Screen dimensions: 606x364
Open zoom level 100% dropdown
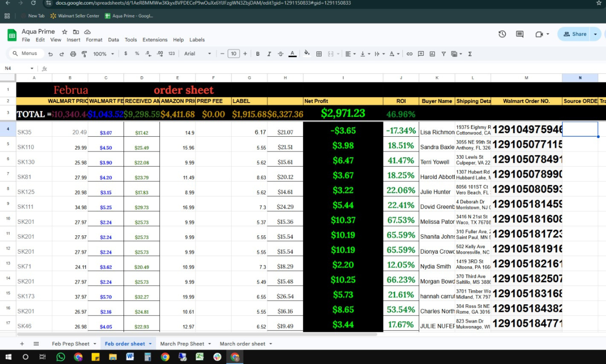coord(104,54)
